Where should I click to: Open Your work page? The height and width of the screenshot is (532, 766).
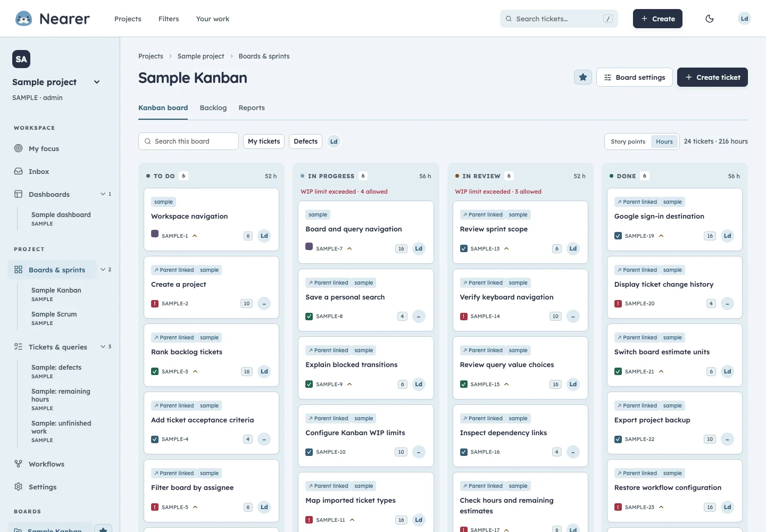point(213,19)
